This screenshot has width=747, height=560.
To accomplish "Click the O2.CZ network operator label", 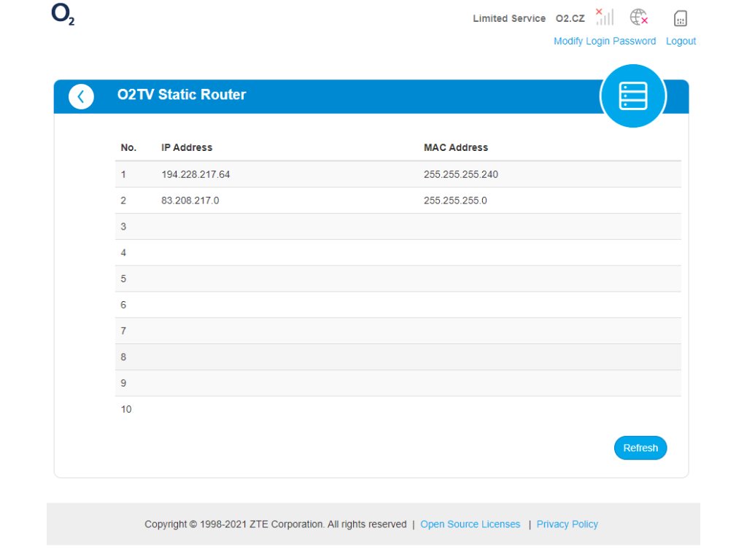I will [570, 18].
